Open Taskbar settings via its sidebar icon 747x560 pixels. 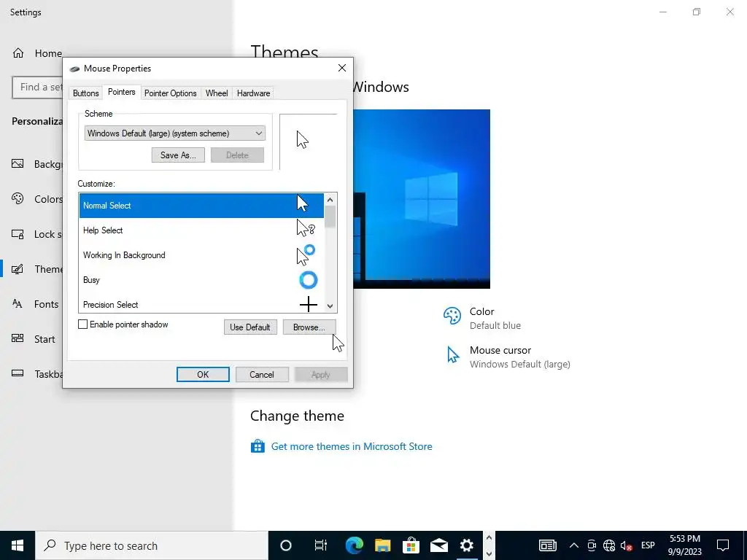point(18,373)
